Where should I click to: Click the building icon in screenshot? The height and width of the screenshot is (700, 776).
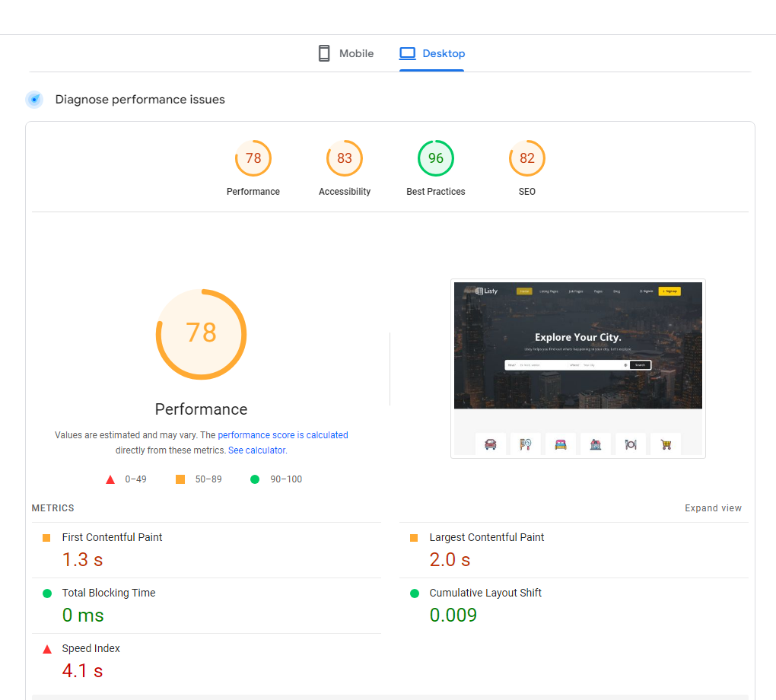coord(596,444)
